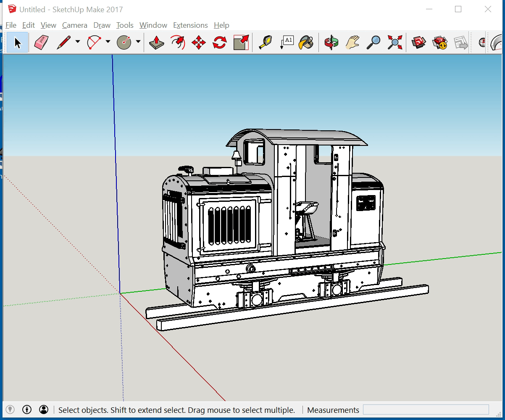This screenshot has width=505, height=420.
Task: Select the Tape Measure tool
Action: (x=265, y=42)
